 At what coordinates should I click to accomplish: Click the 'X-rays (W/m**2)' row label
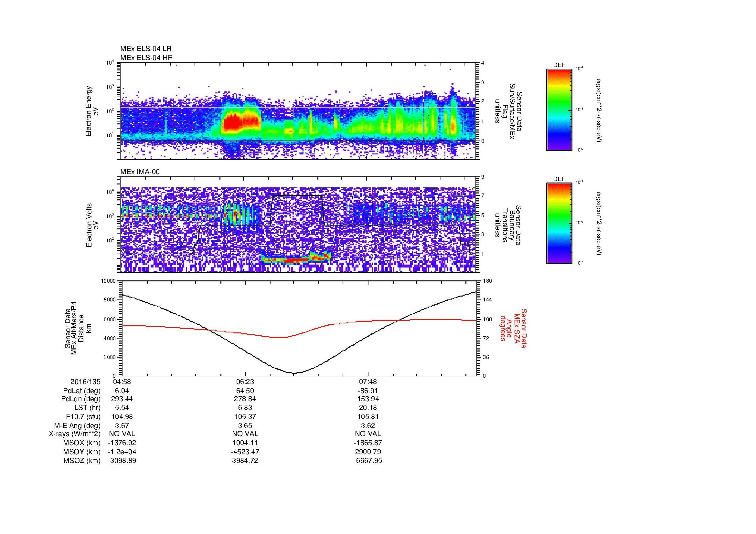[x=74, y=434]
